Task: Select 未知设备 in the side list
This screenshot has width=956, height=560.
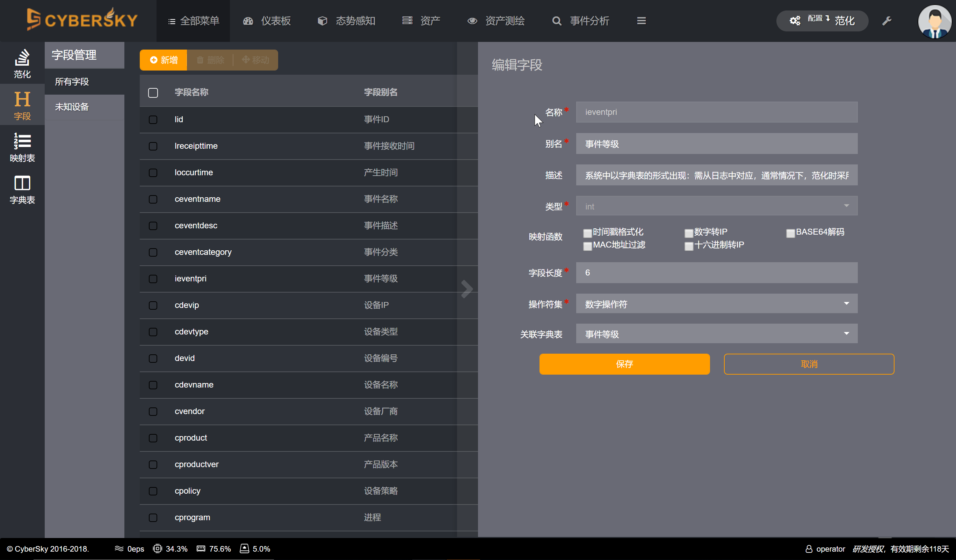Action: click(x=72, y=107)
